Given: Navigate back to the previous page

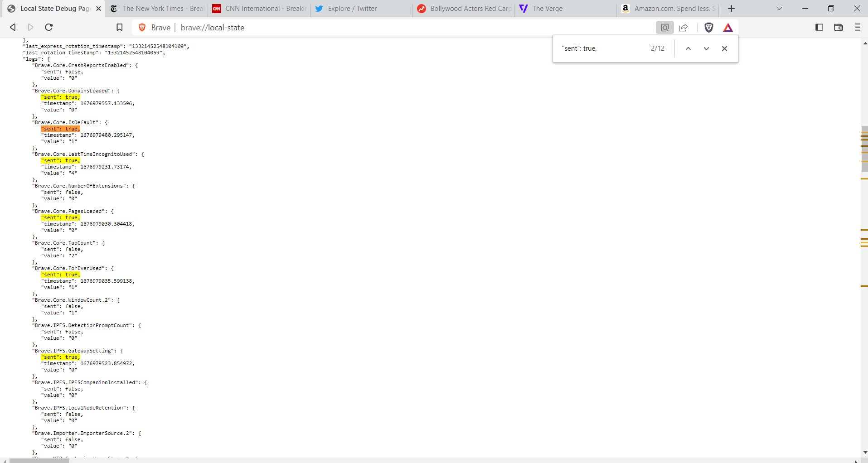Looking at the screenshot, I should [x=12, y=27].
